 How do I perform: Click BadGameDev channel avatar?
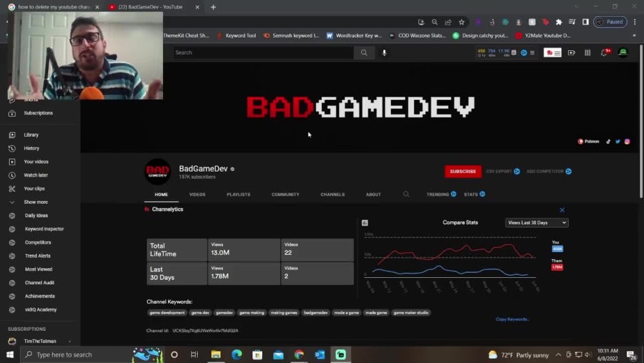click(157, 172)
